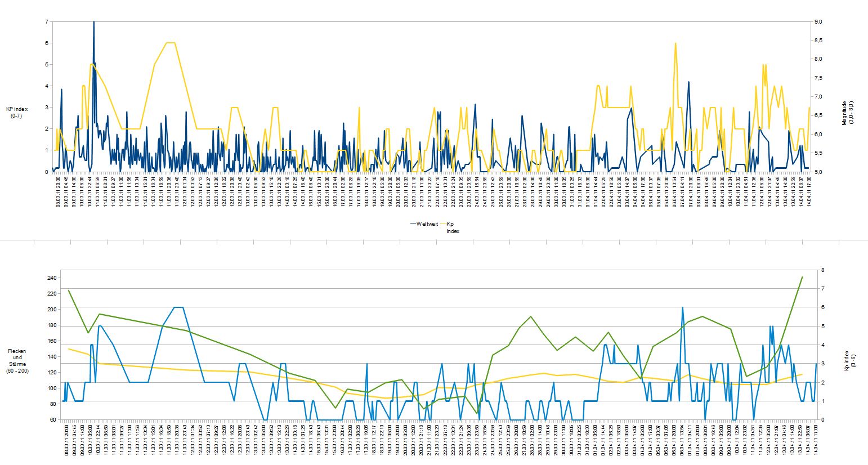Click the 'Flecken und Stürme' axis title
This screenshot has width=868, height=465.
click(17, 361)
